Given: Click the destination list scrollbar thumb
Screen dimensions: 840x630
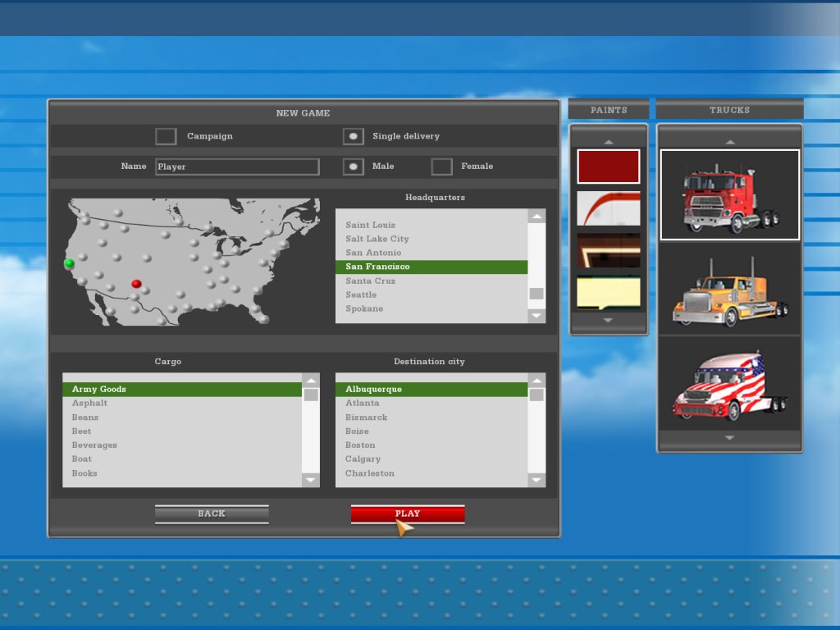Looking at the screenshot, I should pyautogui.click(x=536, y=395).
